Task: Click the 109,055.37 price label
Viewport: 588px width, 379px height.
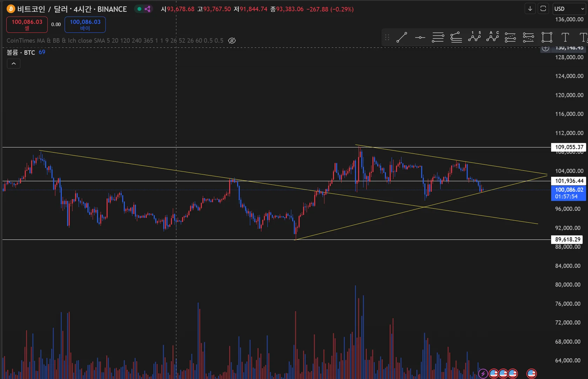Action: point(569,147)
